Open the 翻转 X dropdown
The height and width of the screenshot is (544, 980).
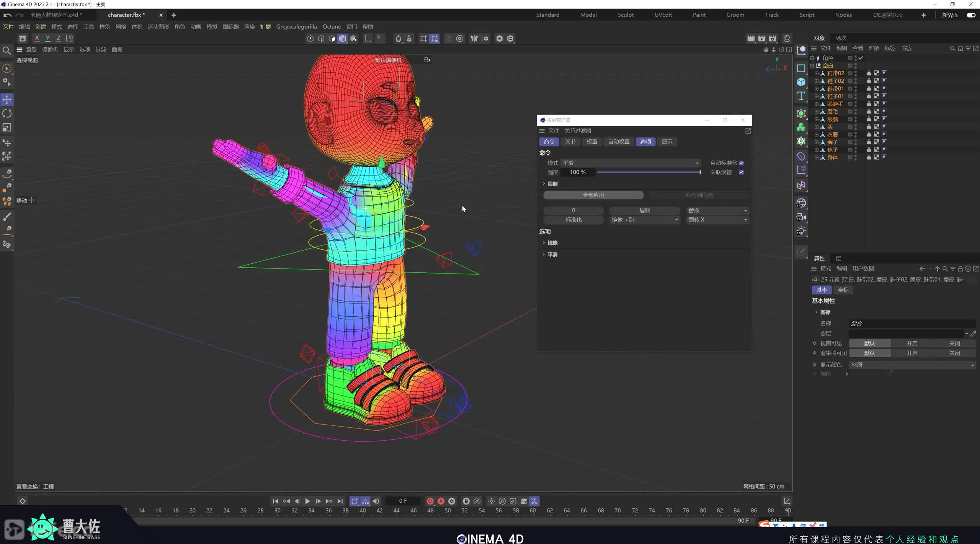(x=717, y=220)
